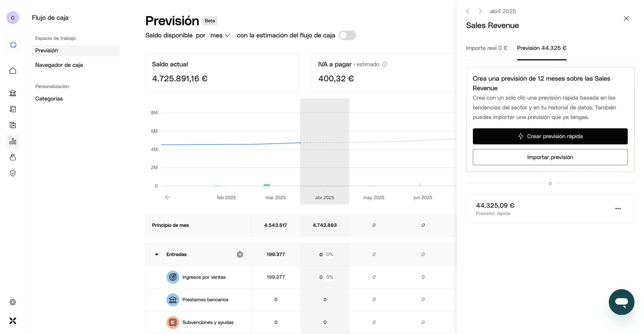Click the Entradas row gear icon
The width and height of the screenshot is (644, 334).
click(x=240, y=254)
